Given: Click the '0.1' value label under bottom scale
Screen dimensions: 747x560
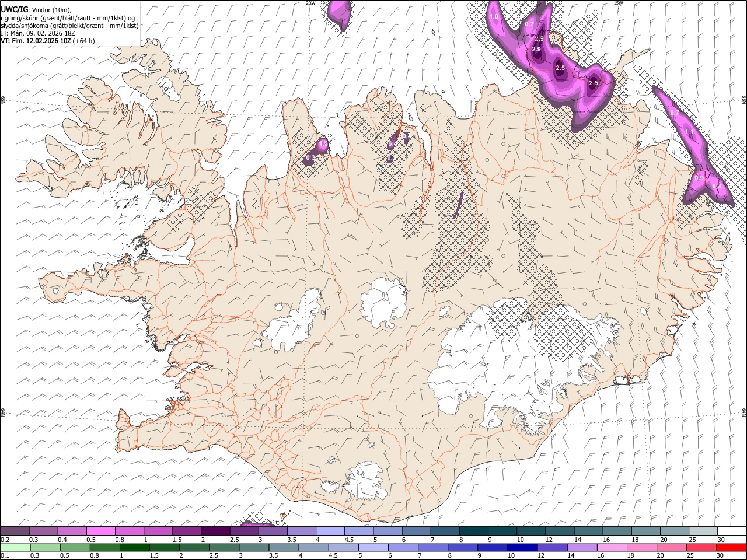Looking at the screenshot, I should pos(5,555).
